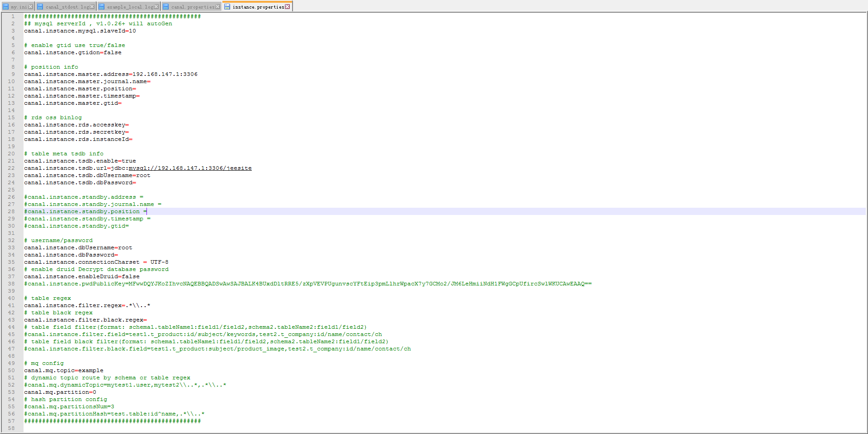This screenshot has height=434, width=868.
Task: Close the my.ini tab
Action: (x=31, y=7)
